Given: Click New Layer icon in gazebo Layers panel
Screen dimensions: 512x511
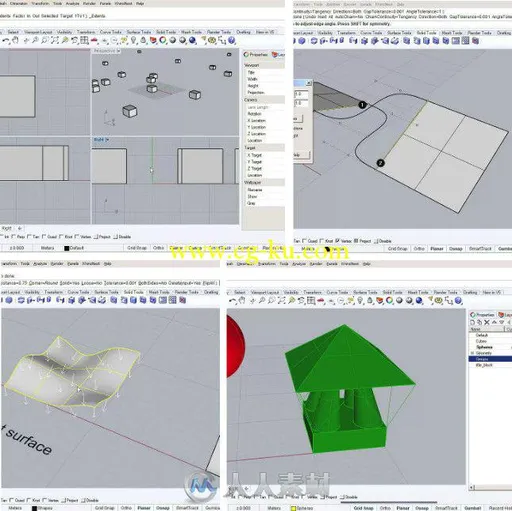Looking at the screenshot, I should click(473, 322).
